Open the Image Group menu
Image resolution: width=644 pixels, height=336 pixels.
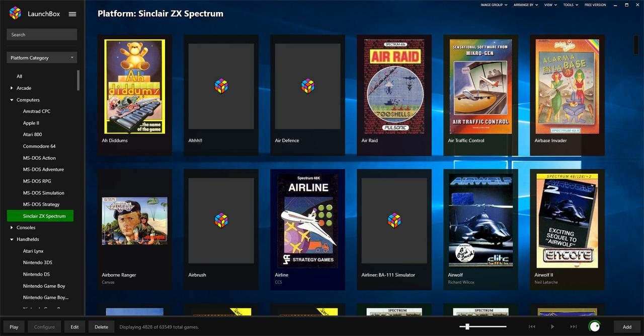tap(494, 5)
